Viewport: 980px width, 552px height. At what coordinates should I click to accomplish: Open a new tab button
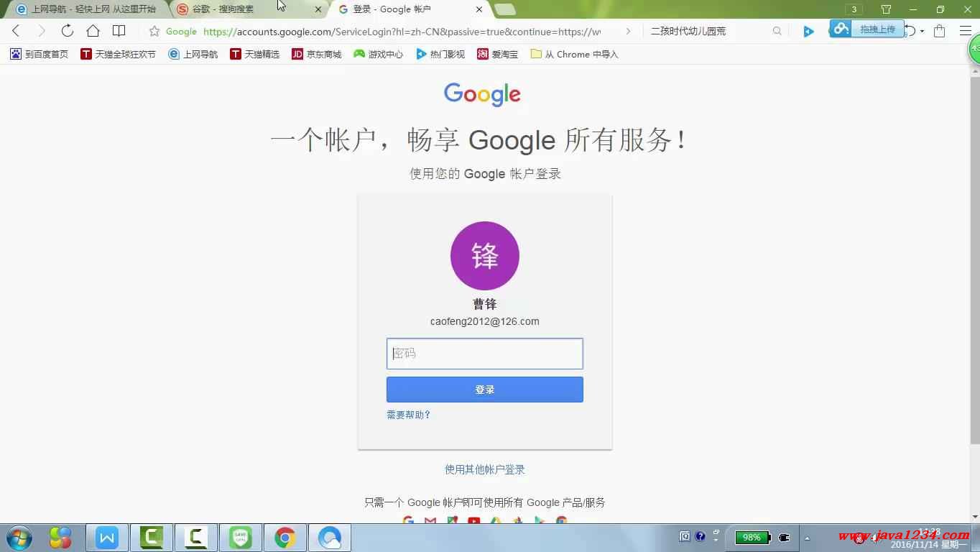(505, 9)
